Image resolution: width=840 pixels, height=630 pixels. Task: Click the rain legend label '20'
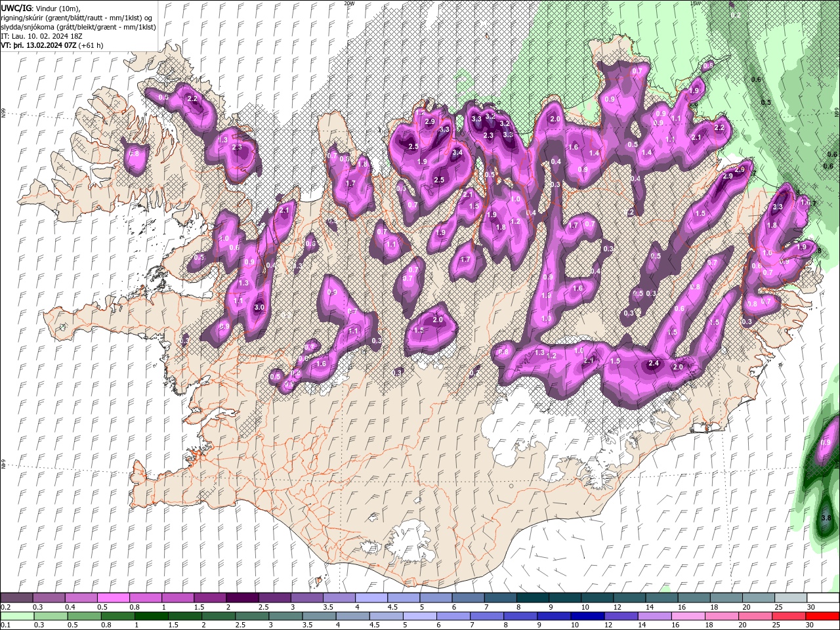[742, 625]
